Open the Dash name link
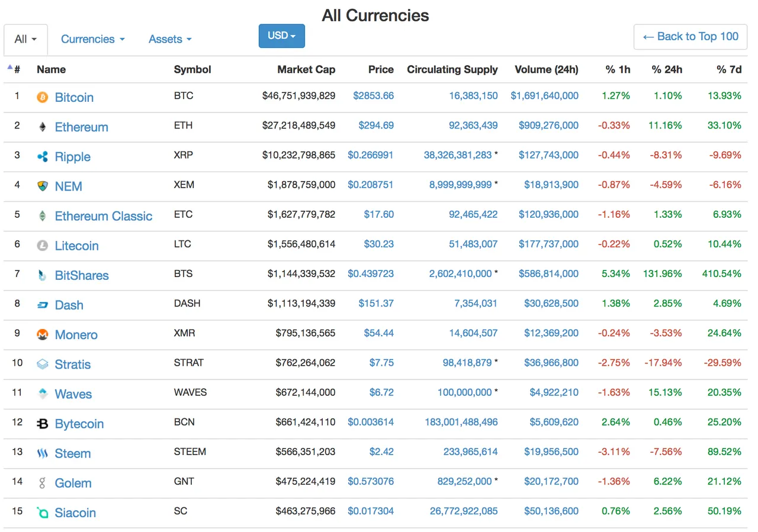This screenshot has width=758, height=532. click(x=69, y=305)
